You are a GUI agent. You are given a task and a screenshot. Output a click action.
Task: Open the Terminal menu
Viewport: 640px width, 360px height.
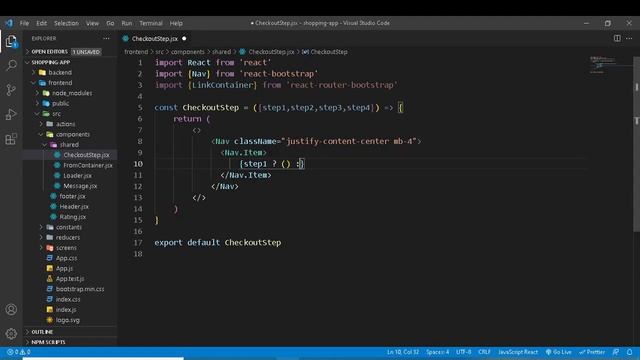point(151,23)
